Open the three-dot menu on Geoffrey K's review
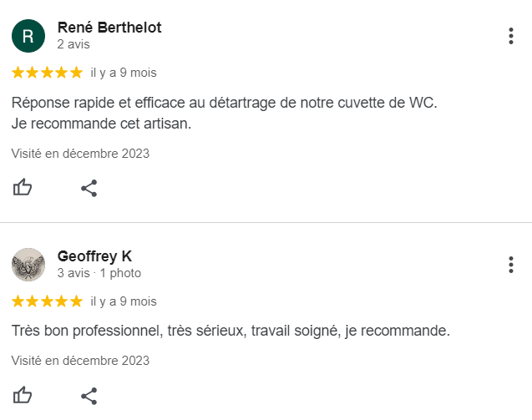The image size is (532, 420). (x=511, y=265)
